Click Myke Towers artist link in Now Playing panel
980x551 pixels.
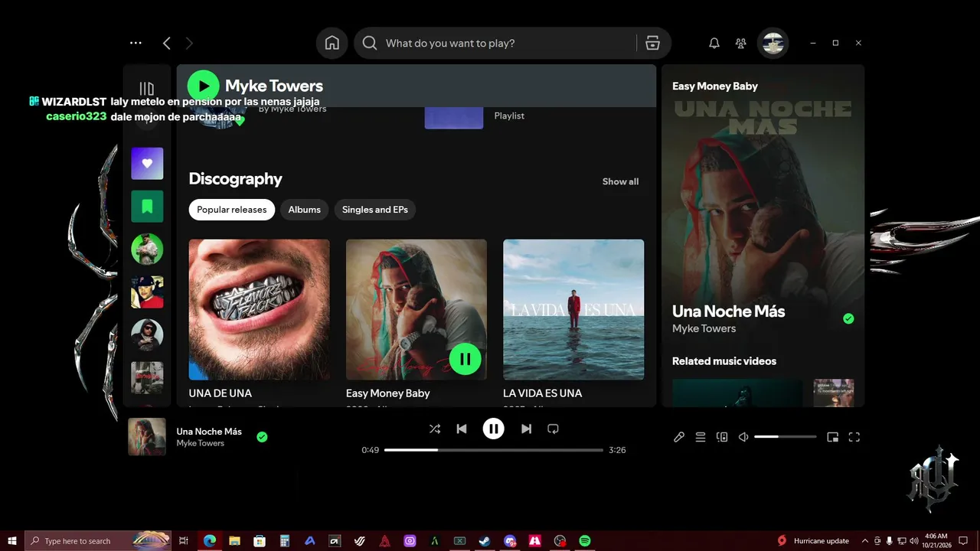coord(704,328)
